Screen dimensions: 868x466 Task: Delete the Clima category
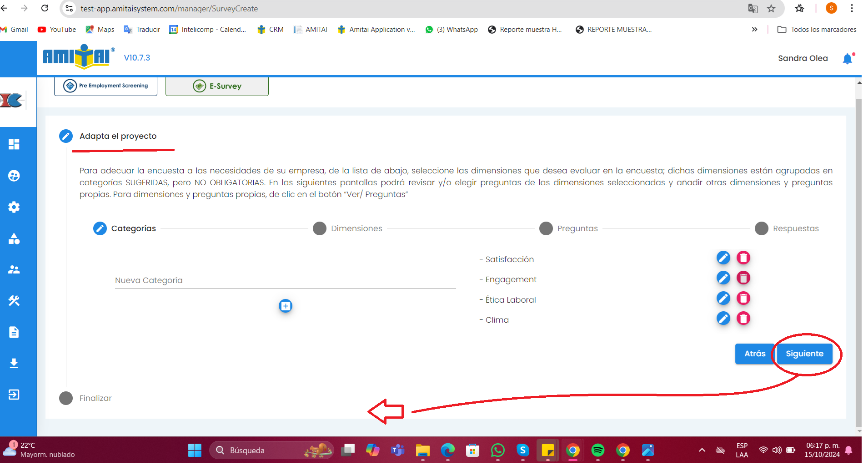pos(743,319)
